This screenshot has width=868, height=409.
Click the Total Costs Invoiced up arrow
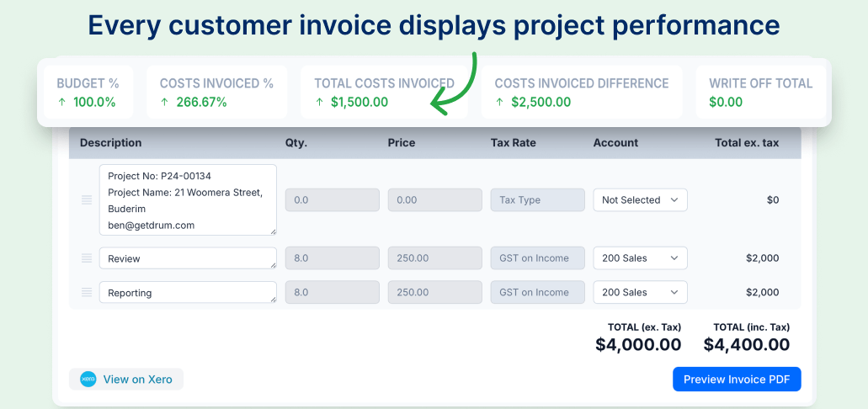318,102
